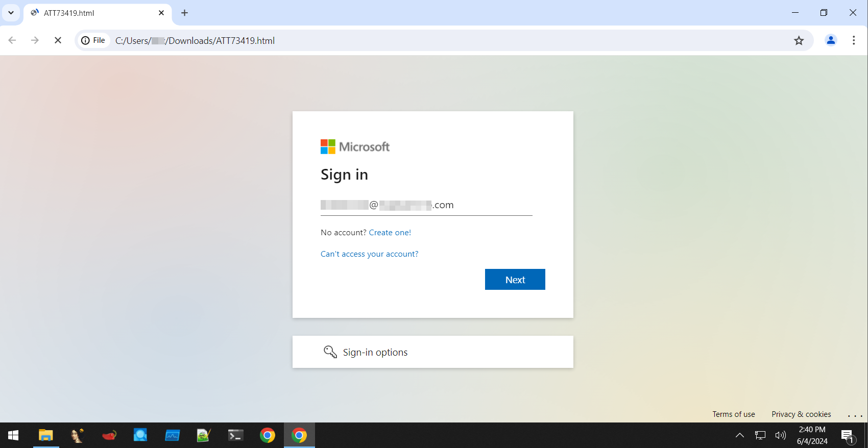Viewport: 868px width, 448px height.
Task: Open the Chrome profile avatar
Action: coord(831,40)
